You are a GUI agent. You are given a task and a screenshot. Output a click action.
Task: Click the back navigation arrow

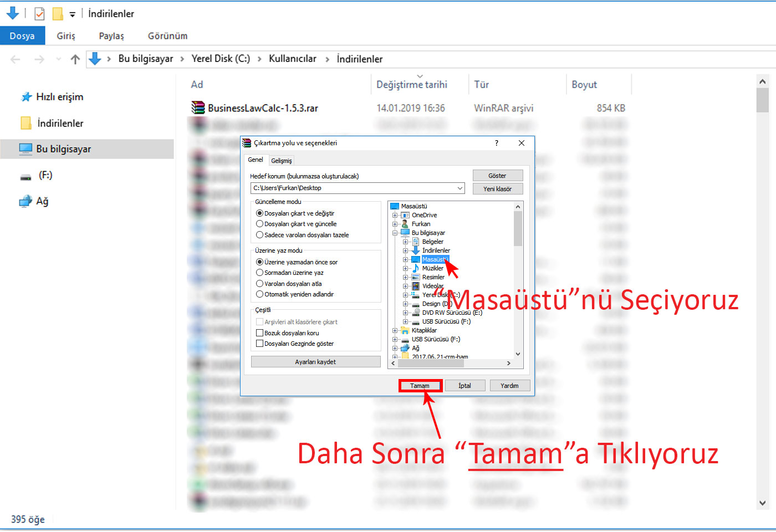tap(16, 59)
